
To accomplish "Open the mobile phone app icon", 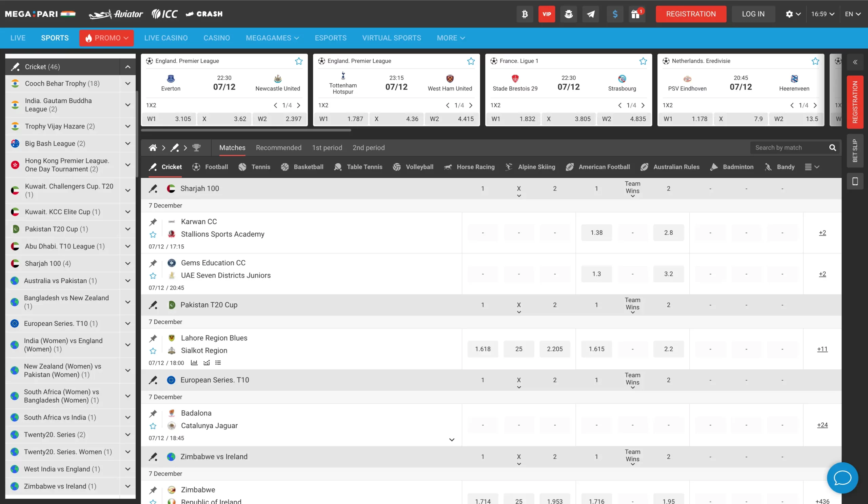I will 855,181.
